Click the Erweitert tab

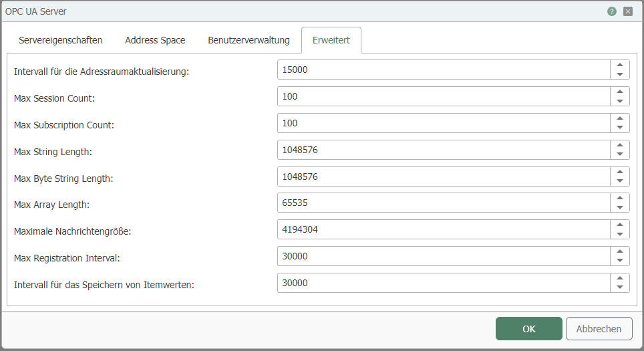coord(331,40)
